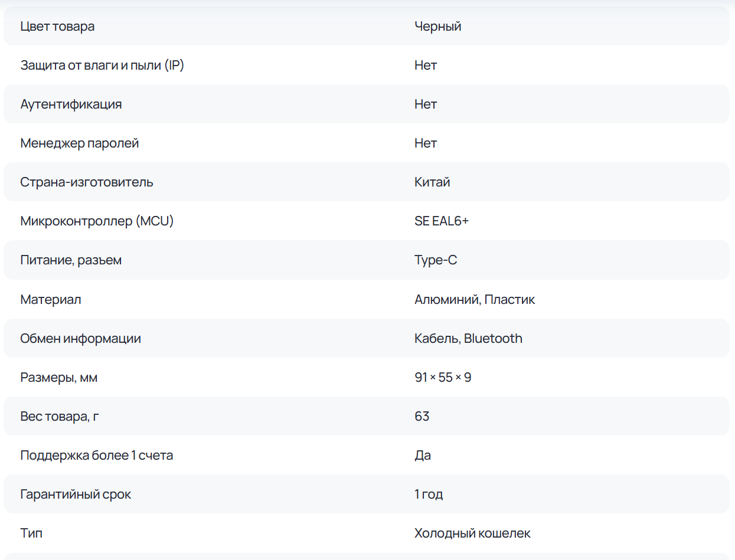The height and width of the screenshot is (560, 735).
Task: Click the 'Размеры, мм' label
Action: point(58,378)
